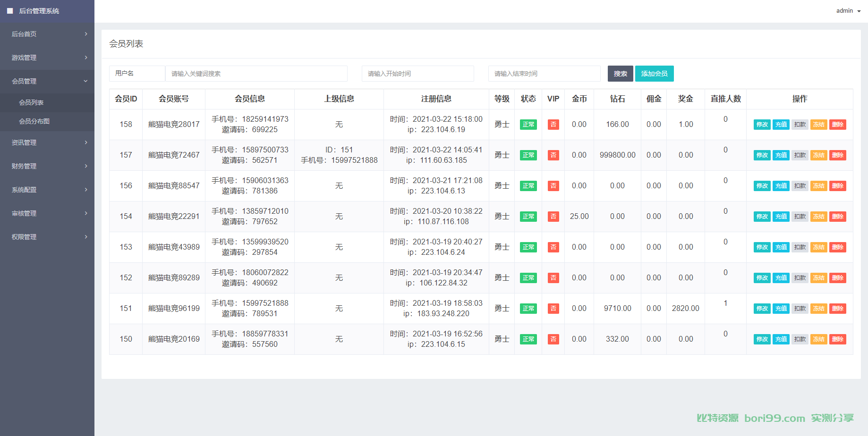Image resolution: width=868 pixels, height=436 pixels.
Task: Click superior phone 15997521888 in row 157
Action: (354, 160)
